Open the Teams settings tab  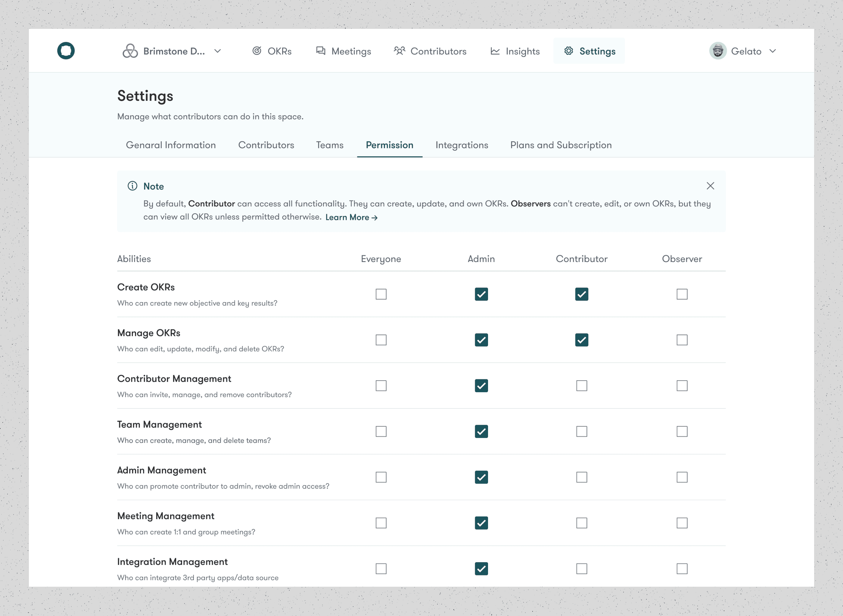click(329, 145)
